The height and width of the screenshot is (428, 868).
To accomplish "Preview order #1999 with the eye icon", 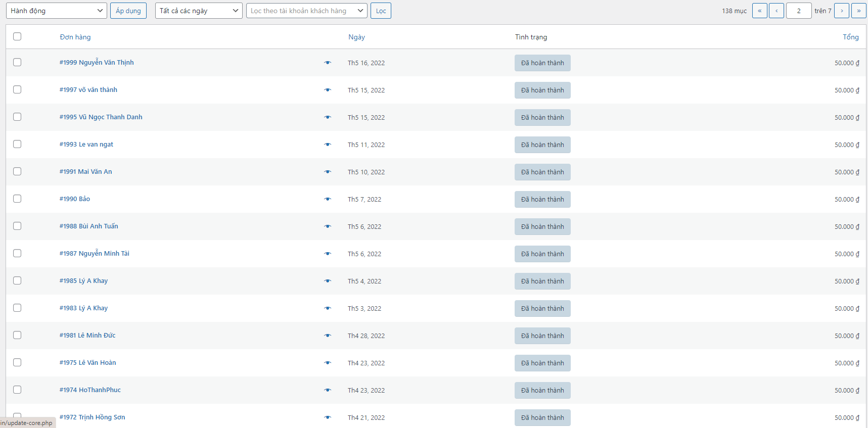I will [328, 63].
